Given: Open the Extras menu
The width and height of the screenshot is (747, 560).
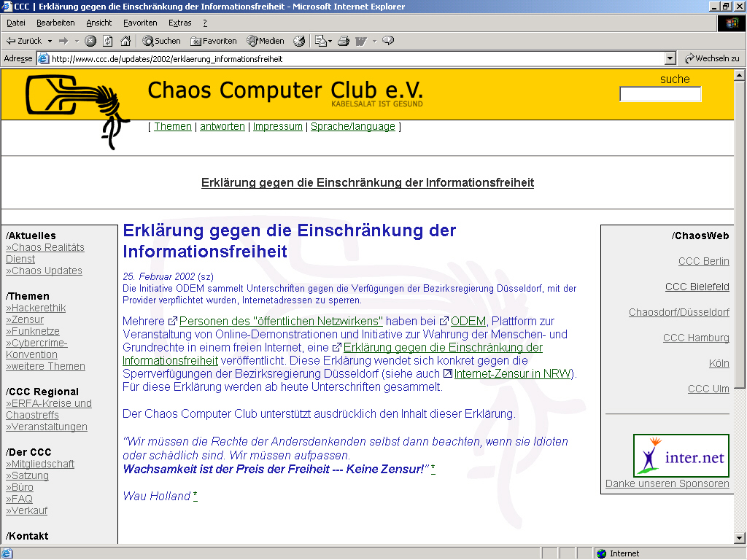Looking at the screenshot, I should click(x=179, y=23).
